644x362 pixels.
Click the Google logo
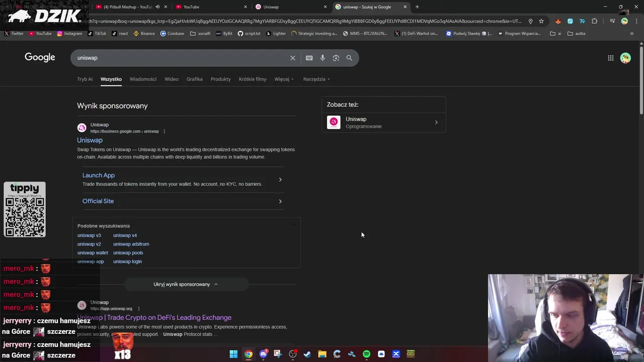(x=40, y=57)
